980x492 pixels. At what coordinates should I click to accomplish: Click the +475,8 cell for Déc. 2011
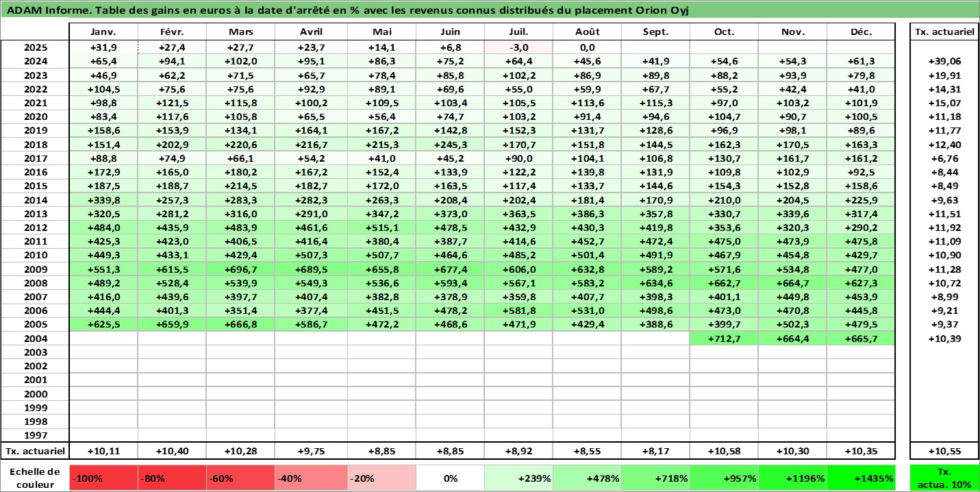[x=862, y=241]
